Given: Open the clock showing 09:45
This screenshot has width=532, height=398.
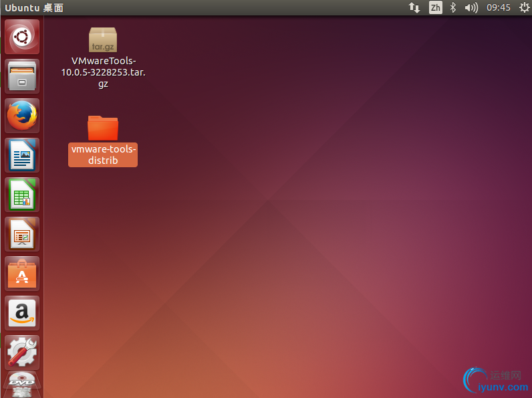Looking at the screenshot, I should [499, 7].
